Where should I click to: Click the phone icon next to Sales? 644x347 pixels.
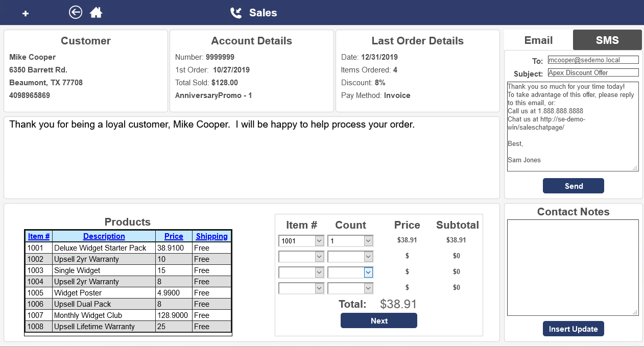[235, 13]
